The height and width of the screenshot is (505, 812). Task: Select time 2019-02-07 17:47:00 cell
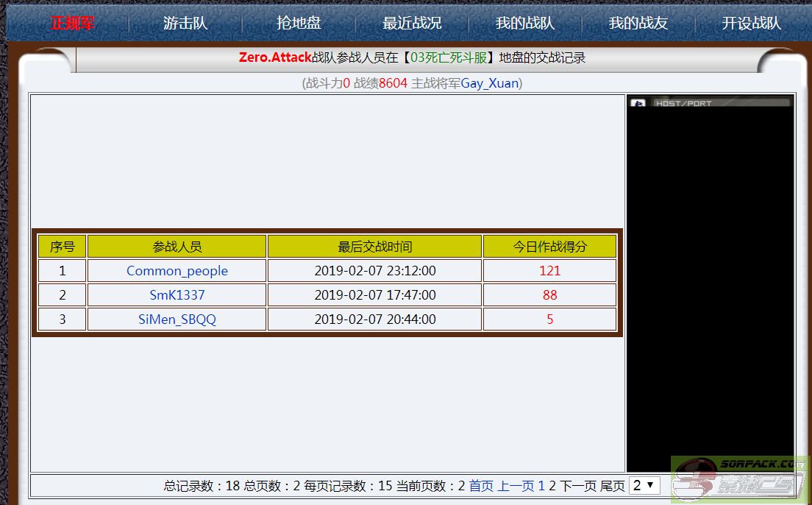pyautogui.click(x=375, y=295)
